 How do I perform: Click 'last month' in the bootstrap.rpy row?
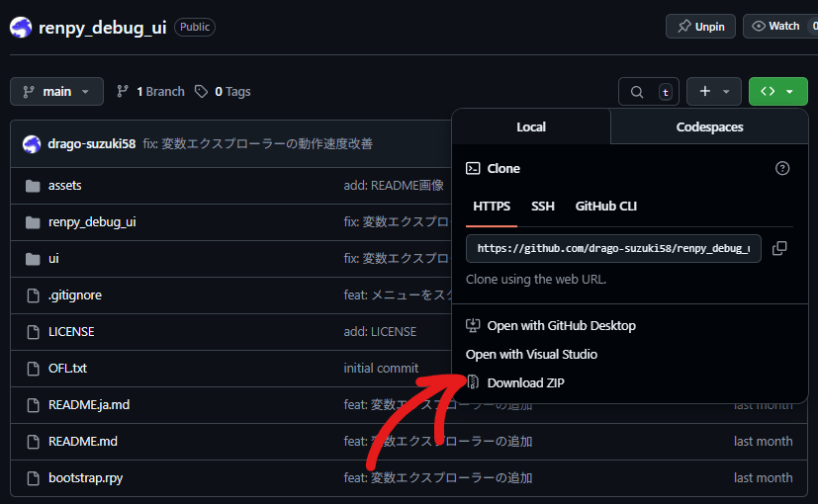pyautogui.click(x=764, y=478)
